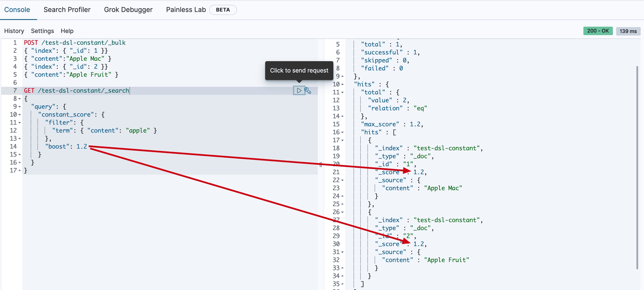Select the Painless Lab tab
This screenshot has height=290, width=644.
click(x=186, y=10)
